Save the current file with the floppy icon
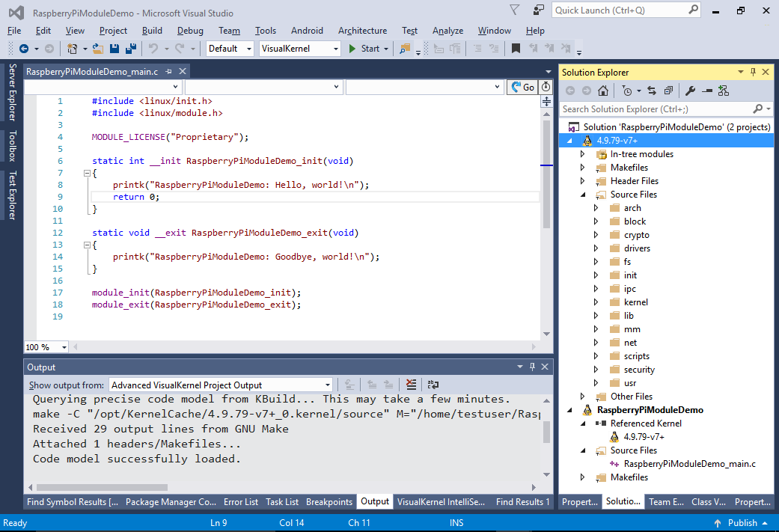 [x=114, y=49]
